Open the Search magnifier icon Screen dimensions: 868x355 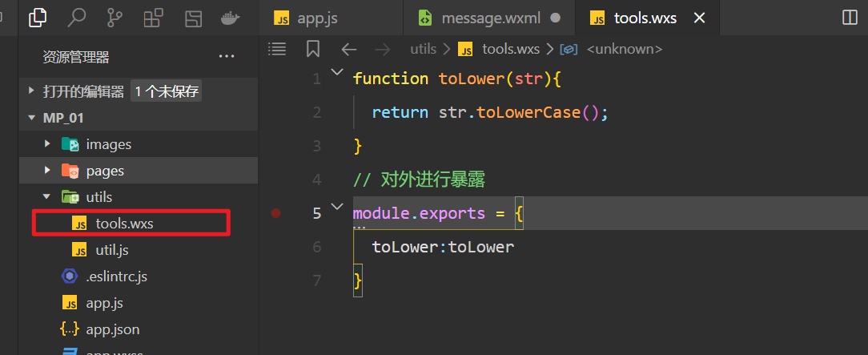click(76, 18)
